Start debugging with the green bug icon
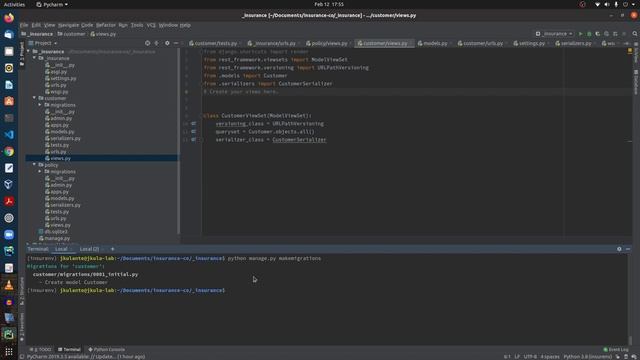Viewport: 640px width, 360px height. [x=589, y=34]
